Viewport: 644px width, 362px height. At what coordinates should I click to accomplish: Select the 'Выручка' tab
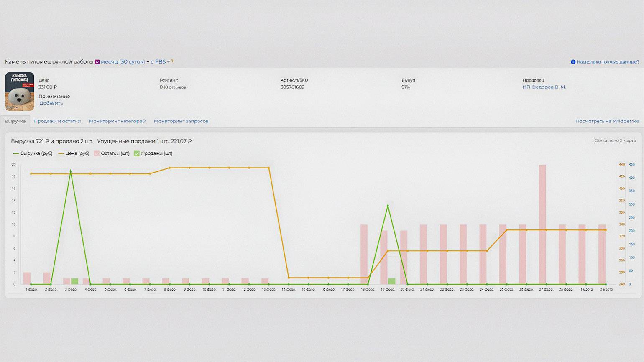15,121
